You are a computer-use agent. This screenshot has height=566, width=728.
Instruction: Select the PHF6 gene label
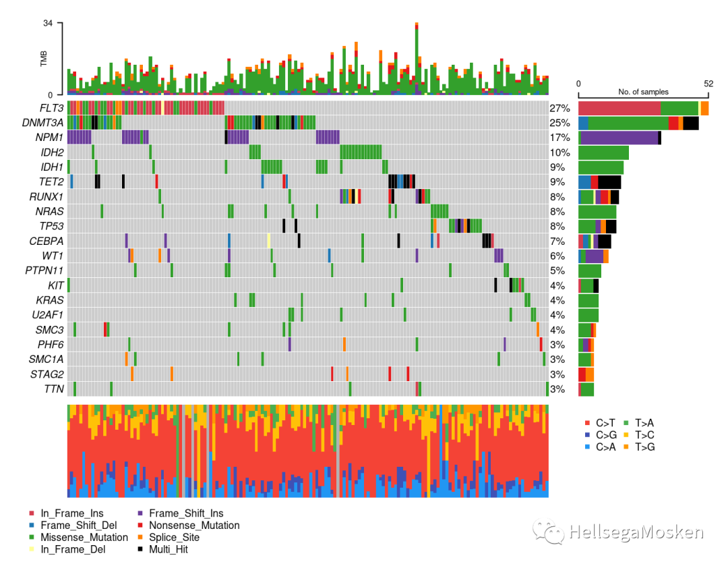51,344
